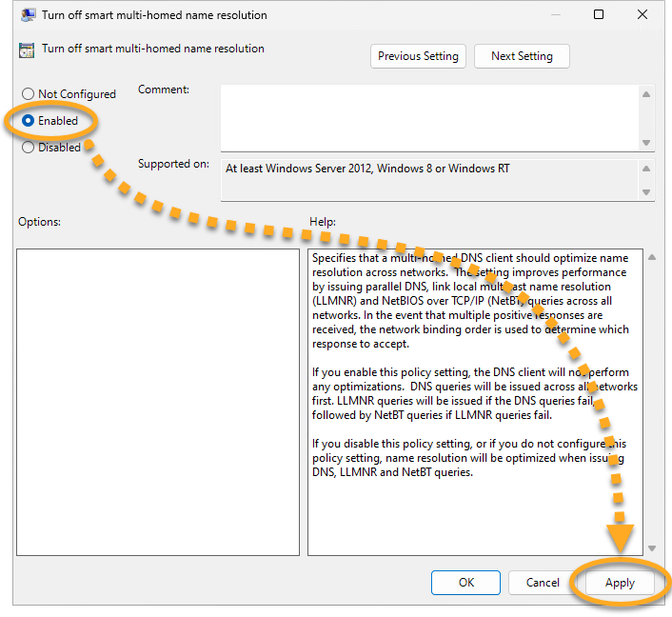Click the Supported on scroll up arrow
This screenshot has height=617, width=672.
pos(646,168)
